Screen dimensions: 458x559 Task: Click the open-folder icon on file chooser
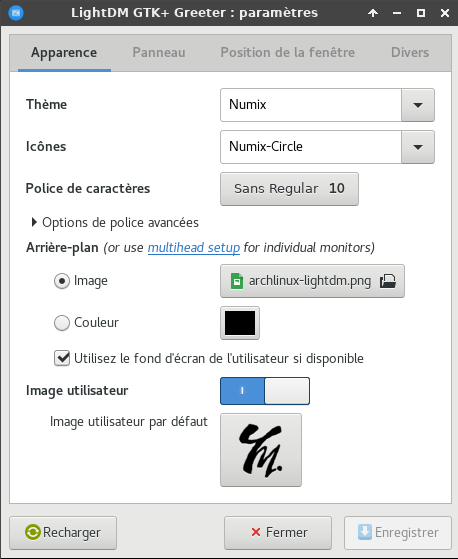click(388, 281)
